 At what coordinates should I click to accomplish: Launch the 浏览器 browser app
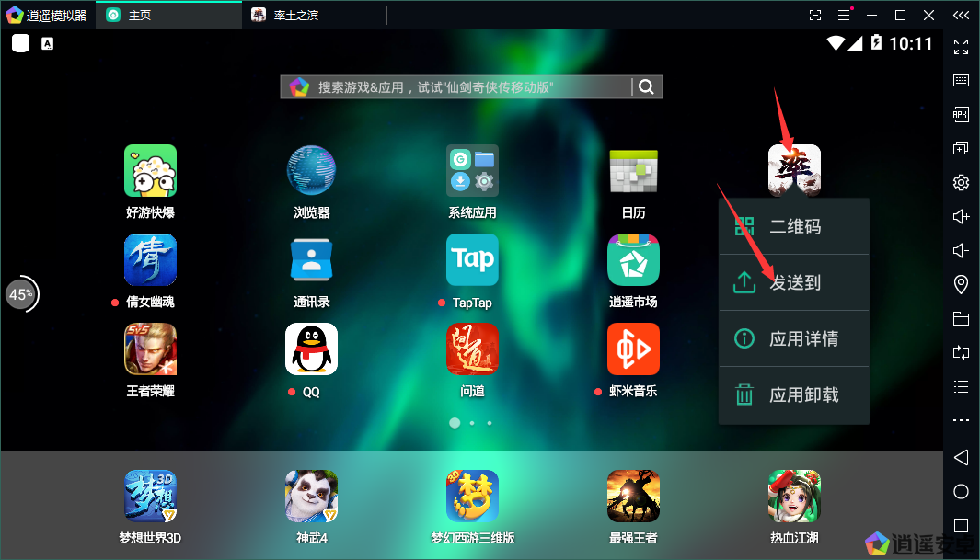click(311, 171)
